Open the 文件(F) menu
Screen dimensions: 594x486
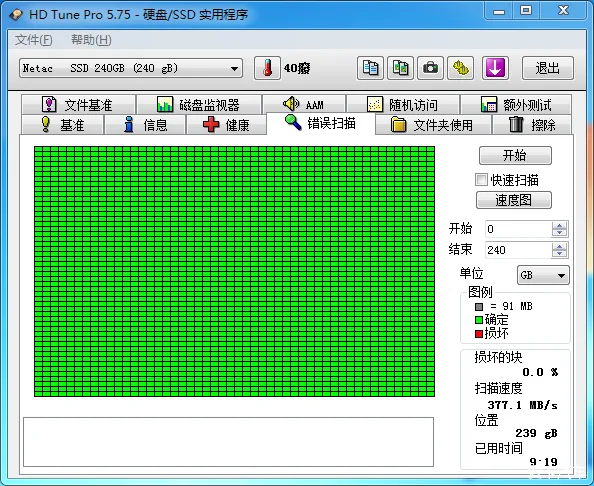tap(34, 40)
